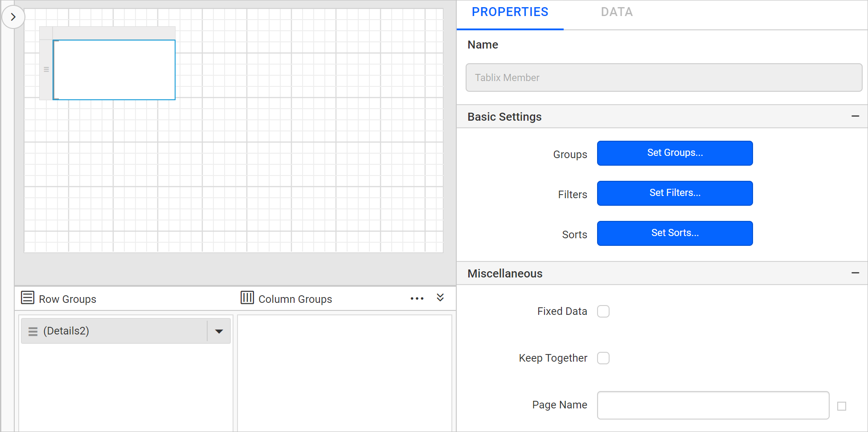
Task: Click the Filters property label
Action: pos(573,195)
